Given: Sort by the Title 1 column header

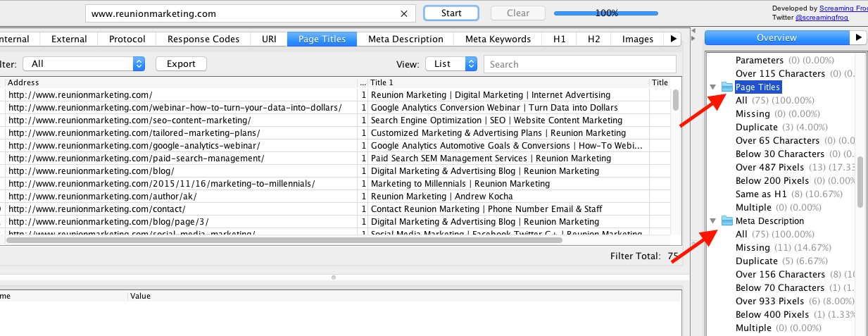Looking at the screenshot, I should (508, 82).
